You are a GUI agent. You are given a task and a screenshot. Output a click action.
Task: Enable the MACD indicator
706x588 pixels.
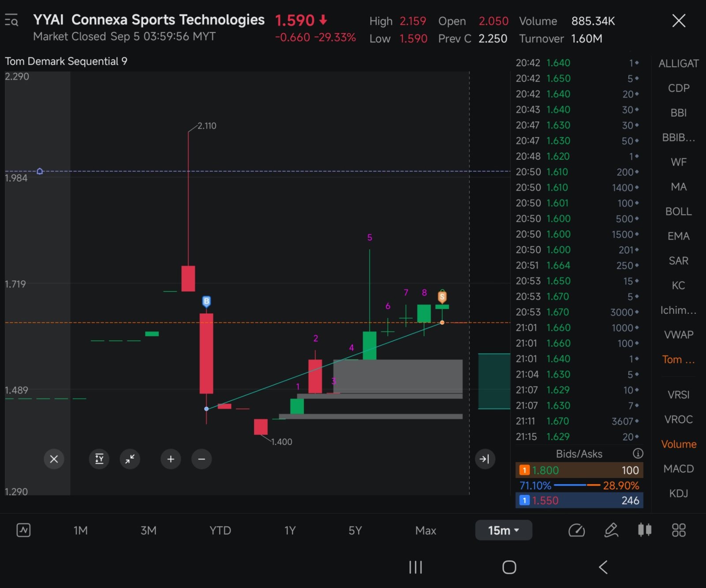(x=678, y=469)
